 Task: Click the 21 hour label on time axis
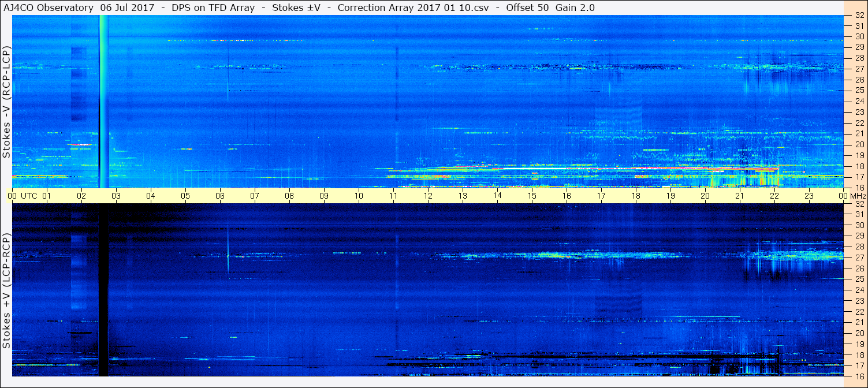740,196
